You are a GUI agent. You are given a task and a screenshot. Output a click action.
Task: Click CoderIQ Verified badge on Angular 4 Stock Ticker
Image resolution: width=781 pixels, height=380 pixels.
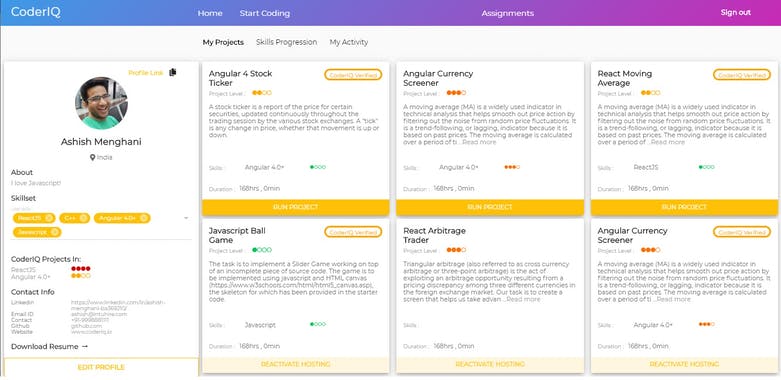pos(353,75)
